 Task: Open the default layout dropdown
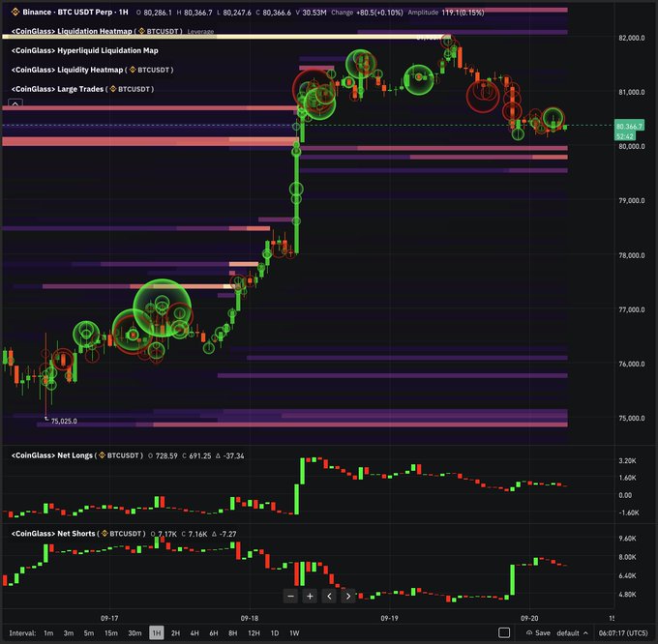(573, 632)
